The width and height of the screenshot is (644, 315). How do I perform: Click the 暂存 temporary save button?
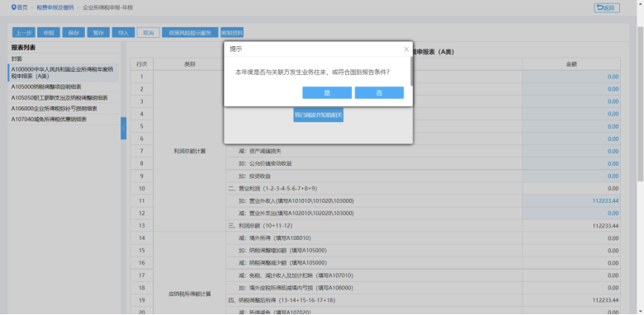(98, 33)
